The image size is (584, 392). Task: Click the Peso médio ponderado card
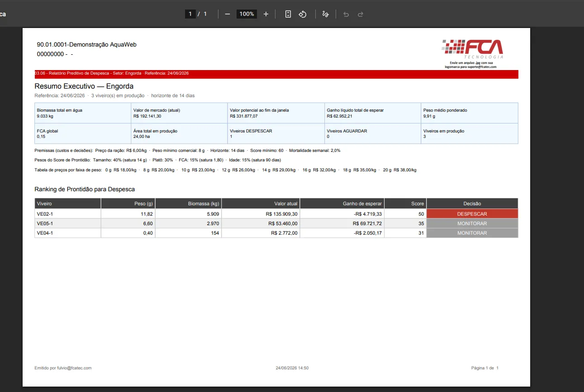pos(470,113)
